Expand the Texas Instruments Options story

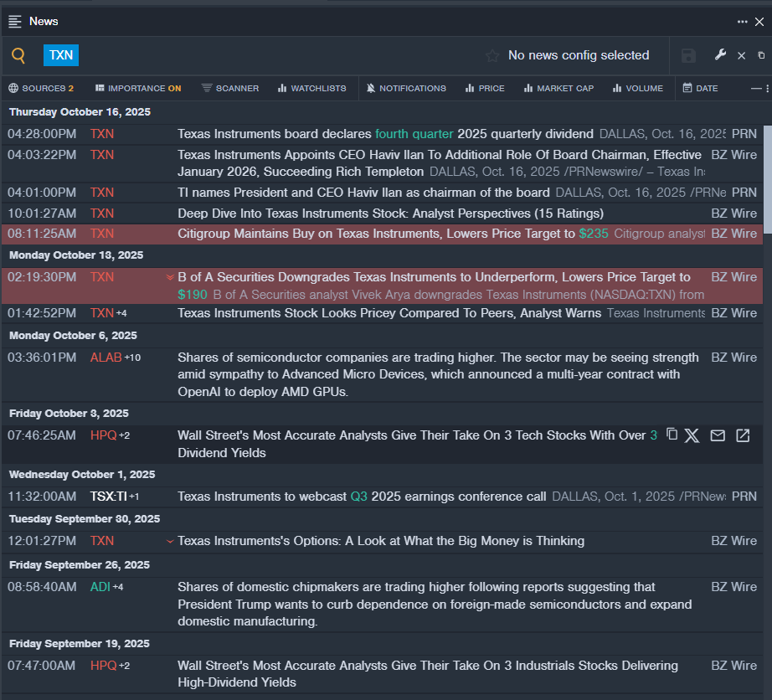171,541
